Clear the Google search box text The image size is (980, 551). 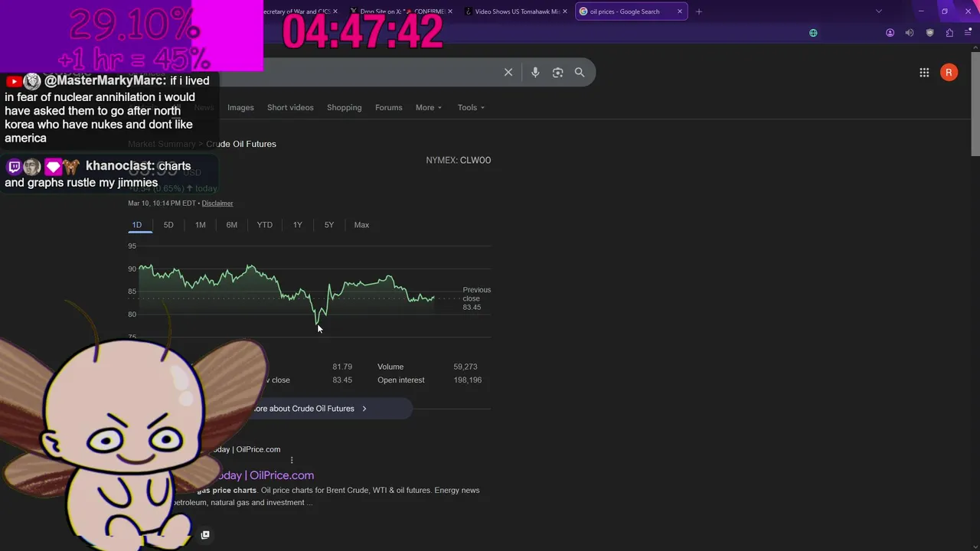coord(508,72)
